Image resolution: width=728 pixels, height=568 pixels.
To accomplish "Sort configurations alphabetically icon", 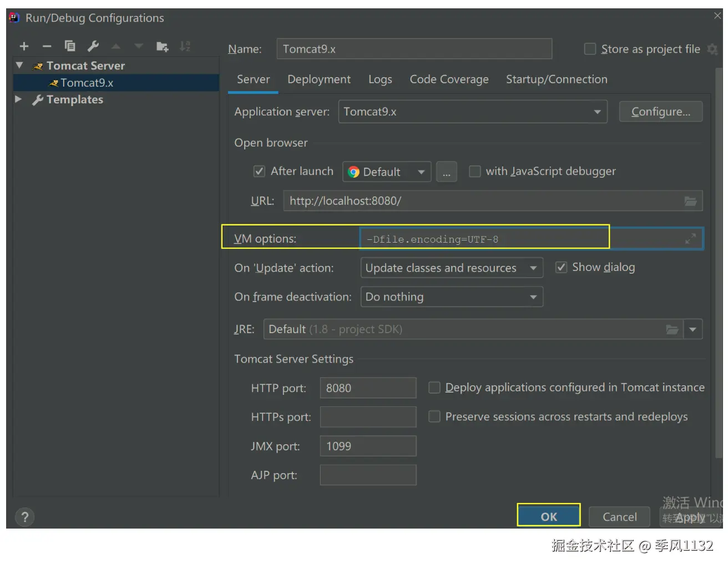I will point(185,46).
